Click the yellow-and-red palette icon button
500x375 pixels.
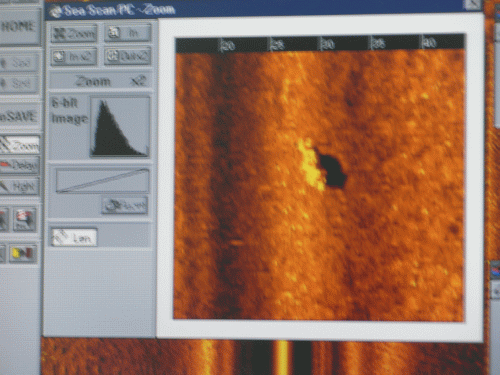(23, 254)
